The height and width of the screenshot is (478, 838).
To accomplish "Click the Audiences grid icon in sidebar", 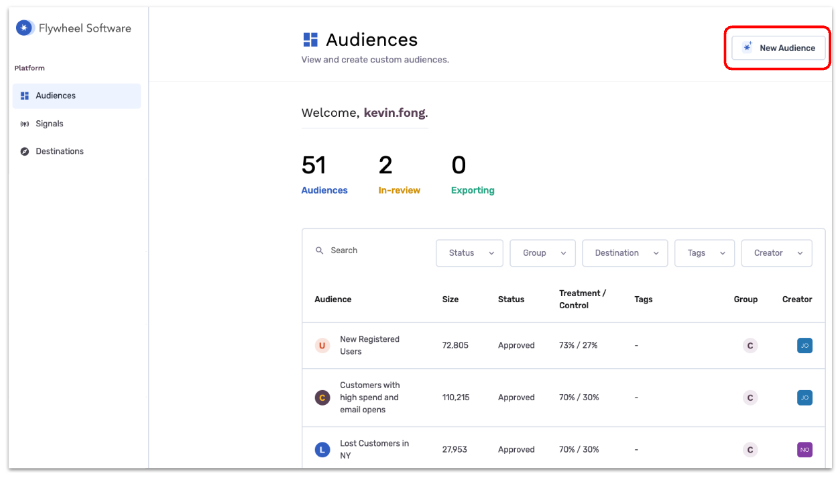I will [25, 96].
